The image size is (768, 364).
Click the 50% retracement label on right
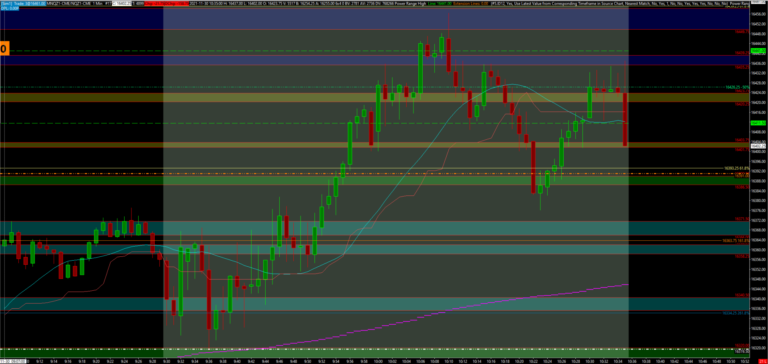pyautogui.click(x=737, y=87)
